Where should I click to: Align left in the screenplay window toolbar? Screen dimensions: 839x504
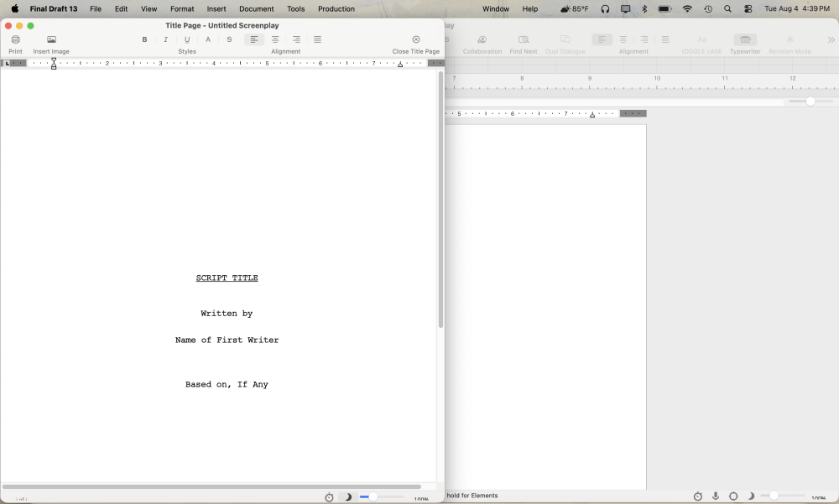pyautogui.click(x=602, y=39)
